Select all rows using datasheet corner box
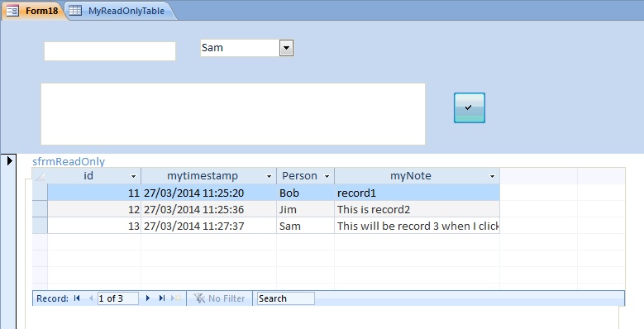Viewport: 644px width, 329px height. tap(40, 176)
